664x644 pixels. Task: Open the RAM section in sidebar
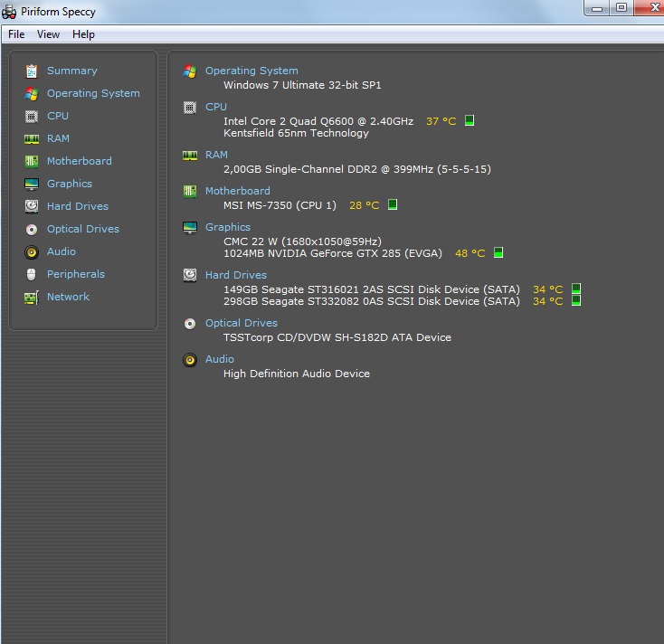pos(58,138)
